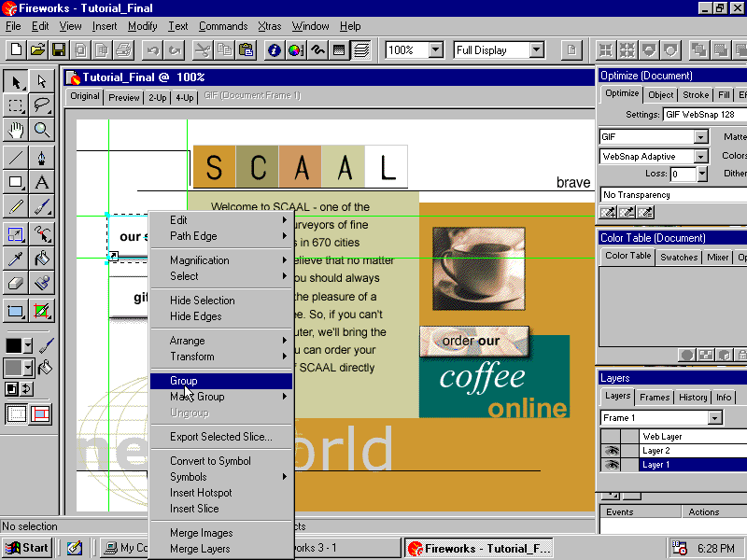Toggle the Web Layer visibility box

[x=612, y=437]
